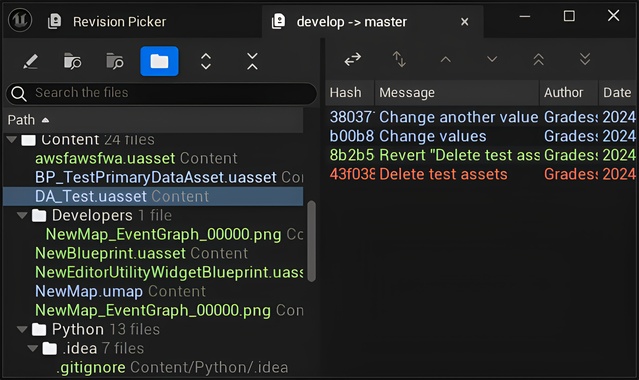Click the single down chevron icon
The width and height of the screenshot is (639, 380).
click(492, 60)
